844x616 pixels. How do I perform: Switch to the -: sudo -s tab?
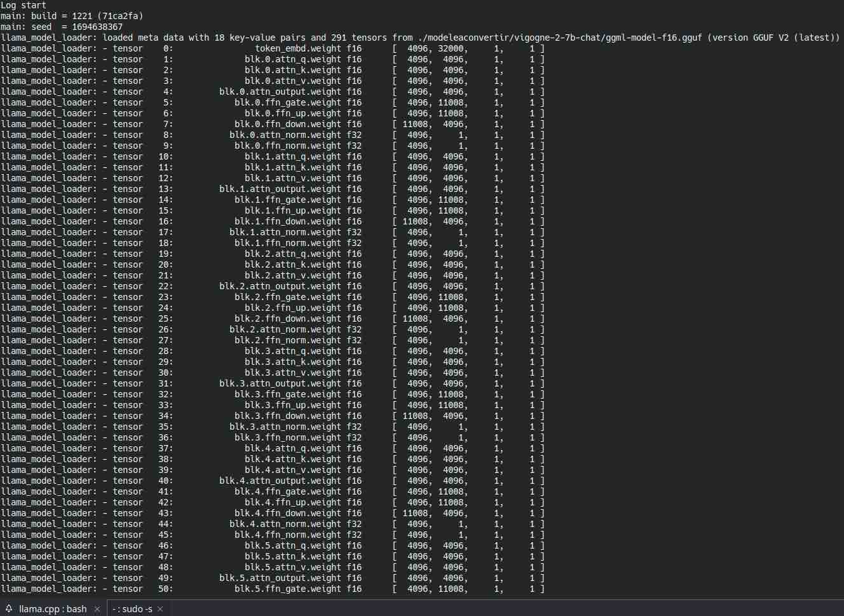tap(132, 609)
